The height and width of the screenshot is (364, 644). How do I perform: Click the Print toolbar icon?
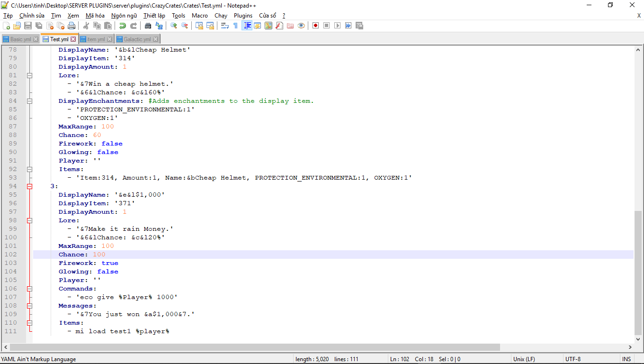pyautogui.click(x=72, y=26)
